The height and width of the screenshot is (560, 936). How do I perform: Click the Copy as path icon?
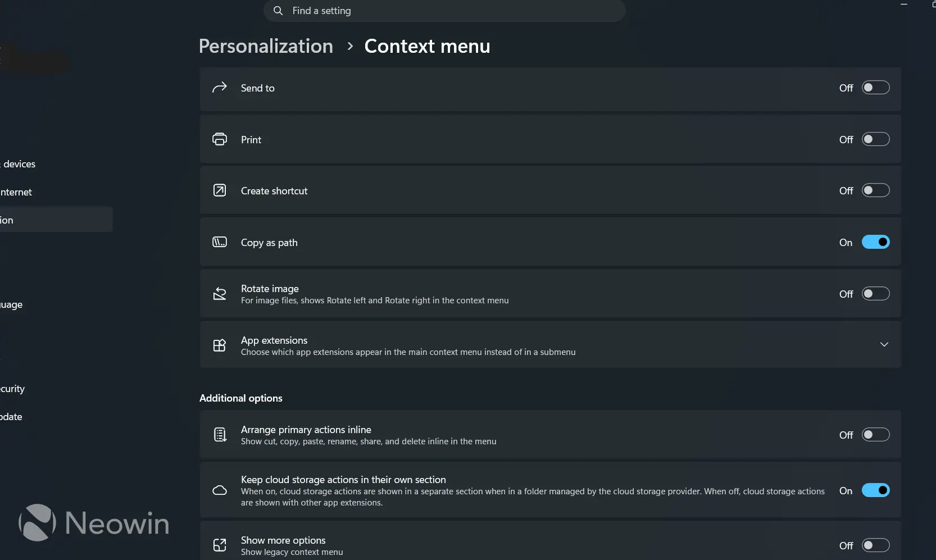point(220,242)
